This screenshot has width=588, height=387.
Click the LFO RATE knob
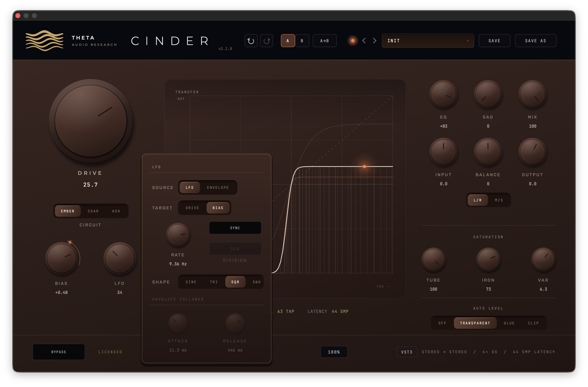(178, 235)
